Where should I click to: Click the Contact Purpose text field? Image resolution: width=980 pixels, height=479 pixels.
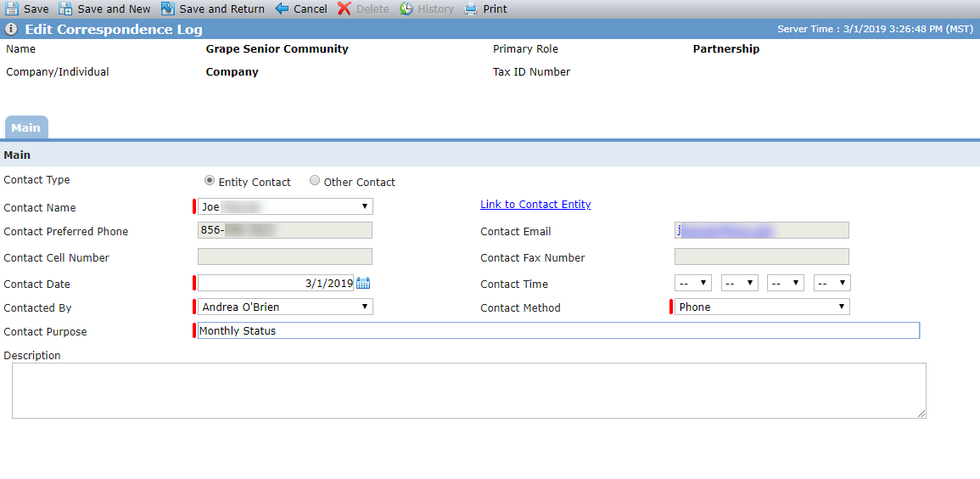559,330
